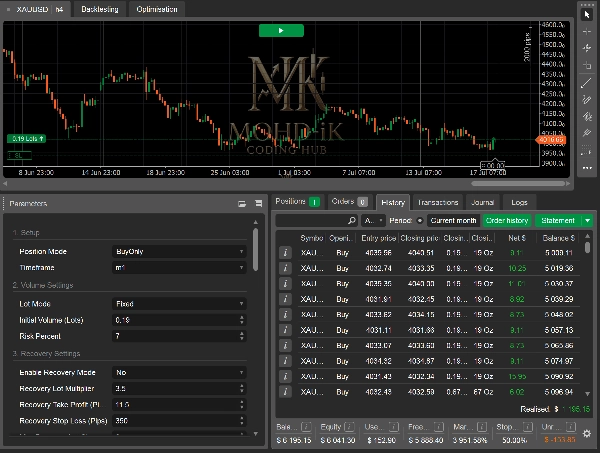
Task: Select the trend line drawing tool
Action: [x=587, y=83]
